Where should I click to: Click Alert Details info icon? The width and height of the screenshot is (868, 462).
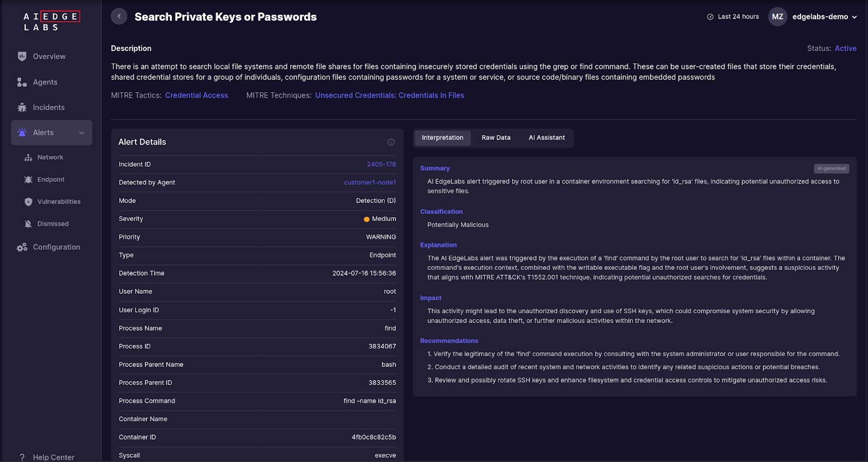pyautogui.click(x=391, y=142)
